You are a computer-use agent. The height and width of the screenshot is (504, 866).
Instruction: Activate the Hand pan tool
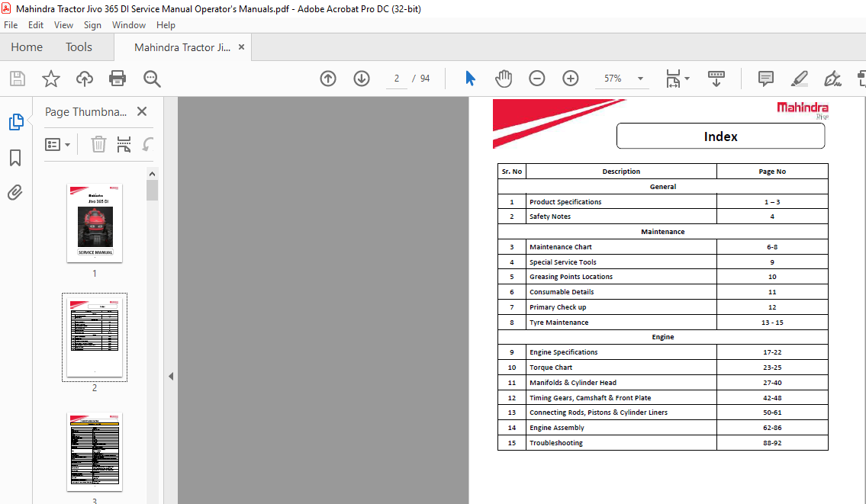(x=504, y=79)
